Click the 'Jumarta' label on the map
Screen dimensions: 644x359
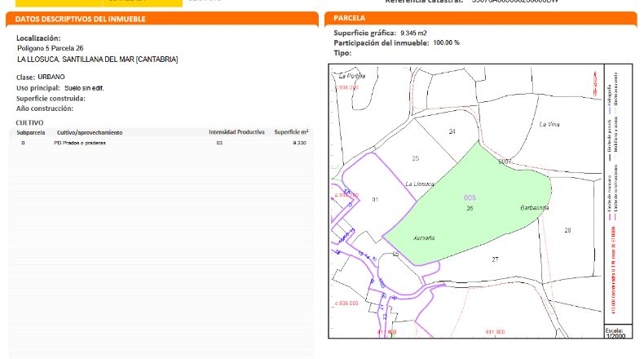coord(423,237)
